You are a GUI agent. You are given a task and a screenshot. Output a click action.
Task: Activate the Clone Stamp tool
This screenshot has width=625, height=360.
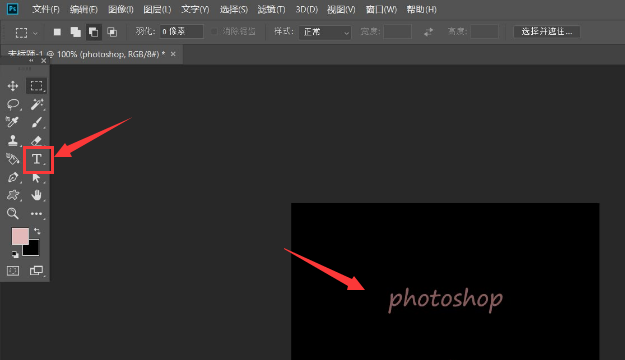tap(13, 140)
